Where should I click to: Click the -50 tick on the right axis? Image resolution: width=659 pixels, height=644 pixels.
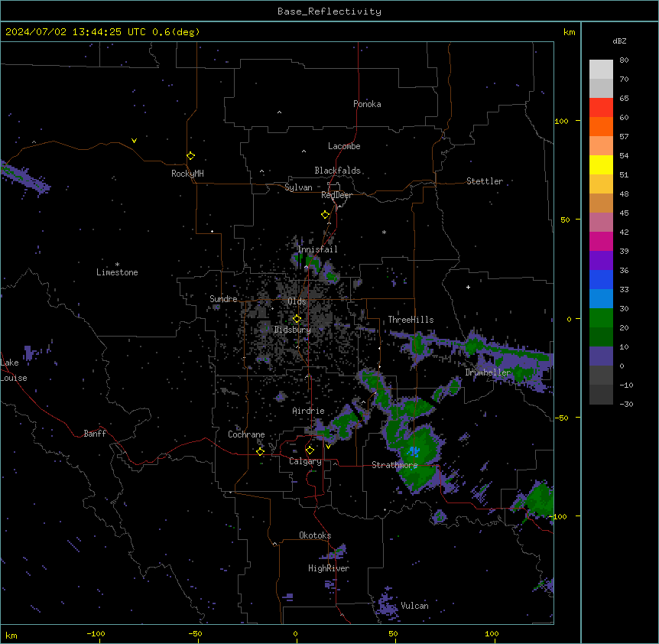(561, 418)
